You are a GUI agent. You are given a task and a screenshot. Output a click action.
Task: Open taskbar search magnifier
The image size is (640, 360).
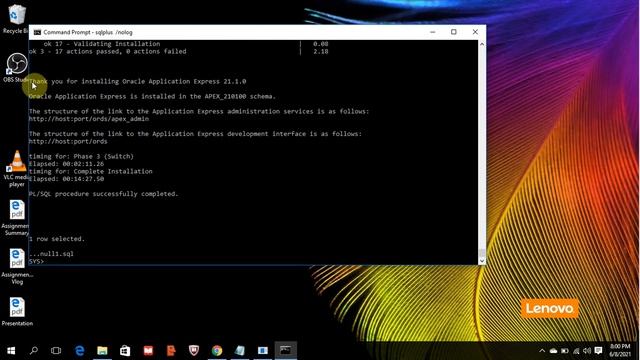click(x=34, y=350)
